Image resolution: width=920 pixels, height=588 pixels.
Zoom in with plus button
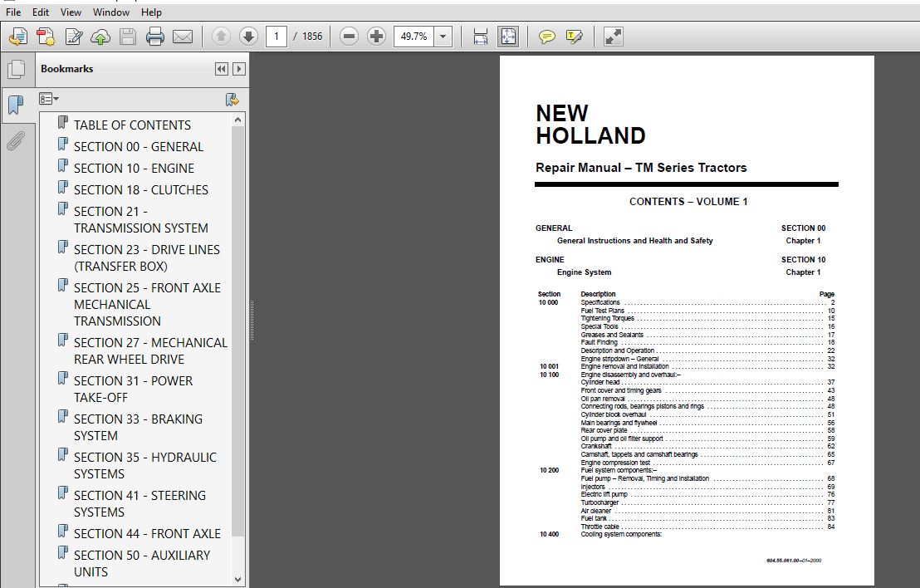[x=376, y=37]
